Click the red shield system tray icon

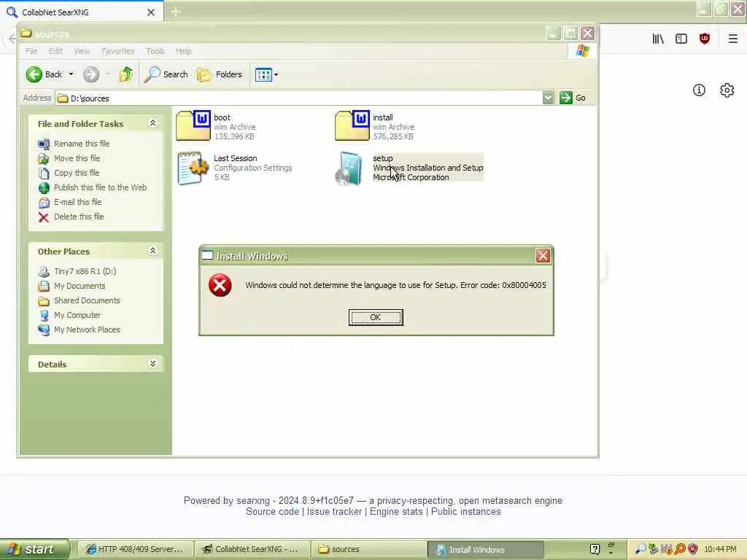coord(693,549)
